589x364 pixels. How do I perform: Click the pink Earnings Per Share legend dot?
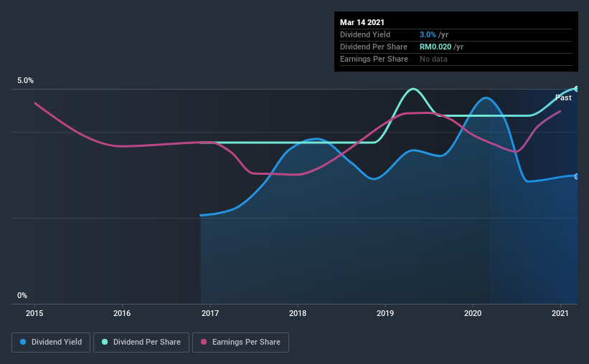point(204,342)
